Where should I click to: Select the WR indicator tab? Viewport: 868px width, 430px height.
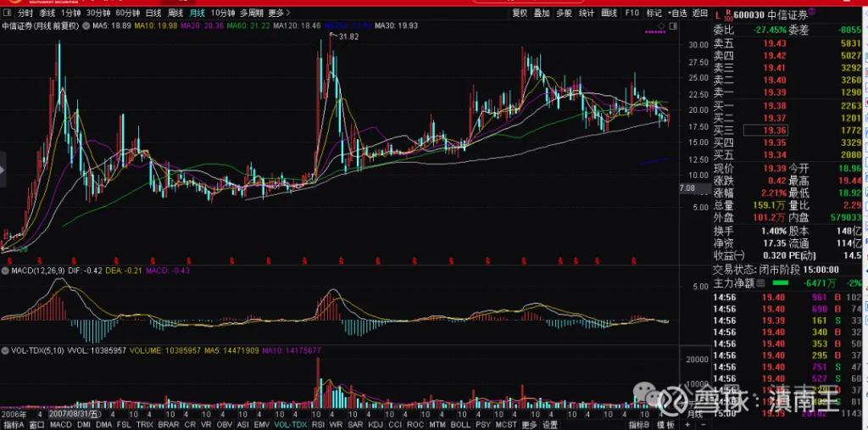[335, 425]
